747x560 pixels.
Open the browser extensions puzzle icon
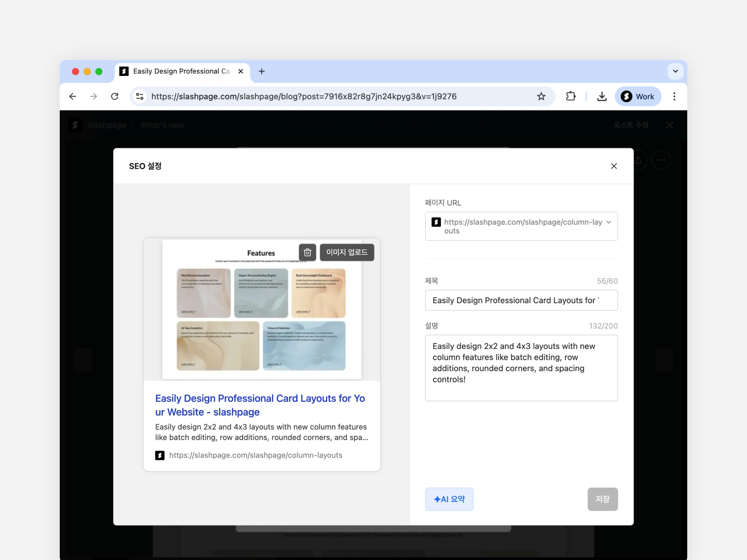pos(570,96)
